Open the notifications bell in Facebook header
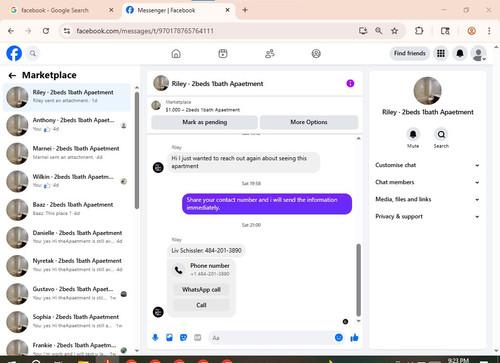The height and width of the screenshot is (363, 500). (460, 53)
